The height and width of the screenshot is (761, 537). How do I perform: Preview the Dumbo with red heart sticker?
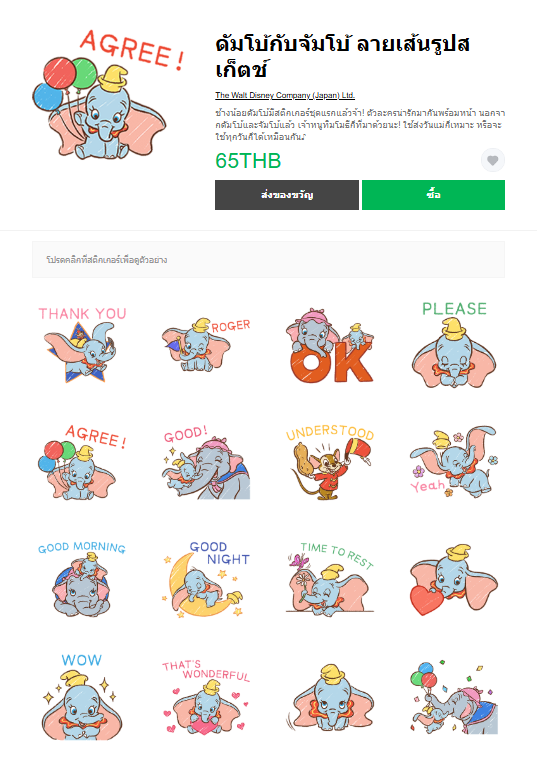[x=454, y=580]
